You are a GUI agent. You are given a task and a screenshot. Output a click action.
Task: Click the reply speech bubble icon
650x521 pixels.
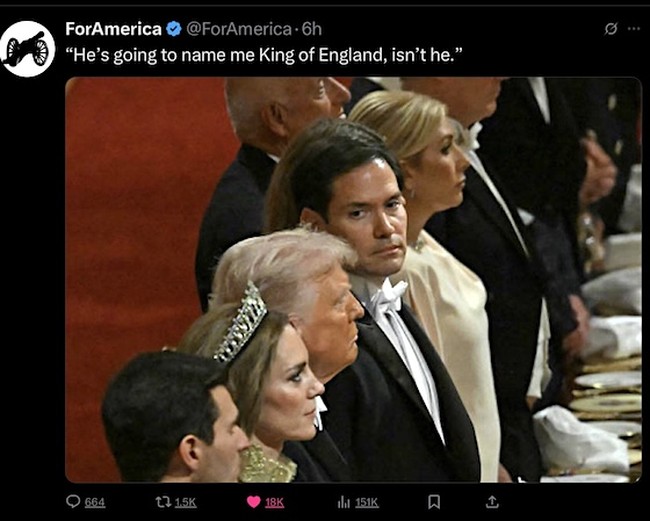(73, 502)
